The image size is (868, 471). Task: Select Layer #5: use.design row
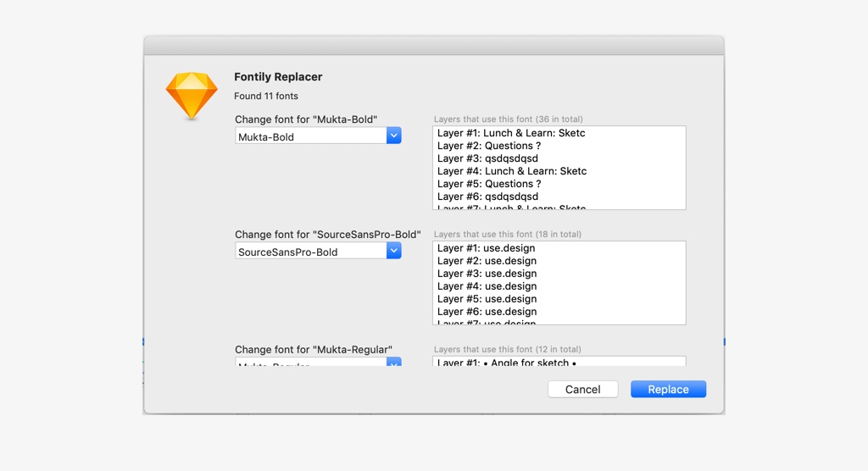pos(559,299)
